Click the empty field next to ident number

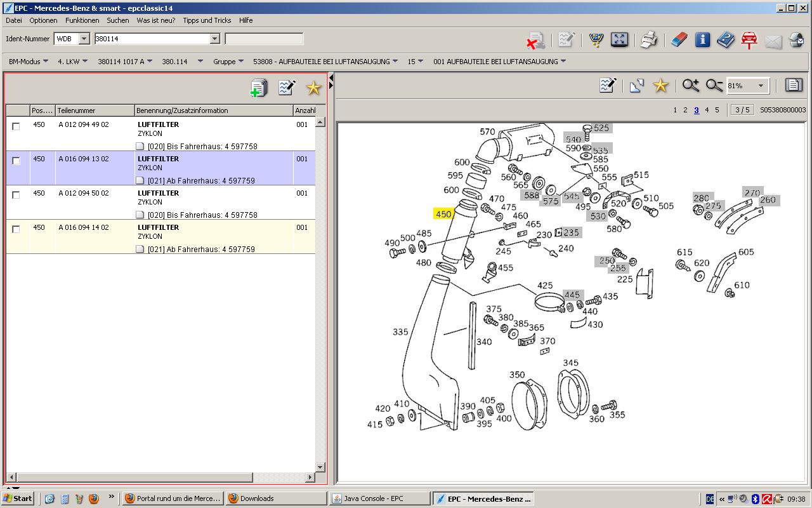tap(264, 39)
